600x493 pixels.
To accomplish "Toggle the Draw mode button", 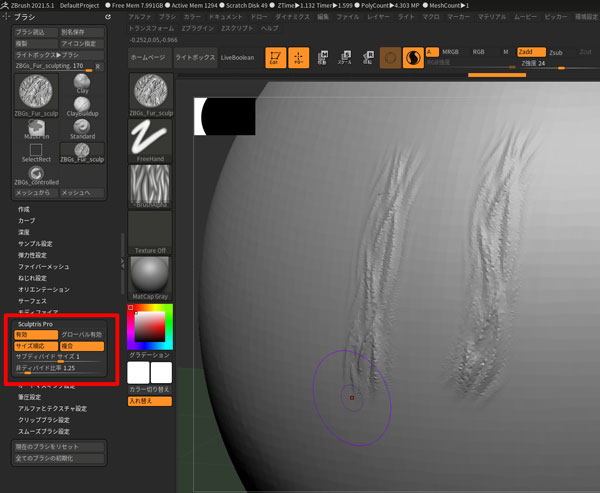I will tap(298, 58).
